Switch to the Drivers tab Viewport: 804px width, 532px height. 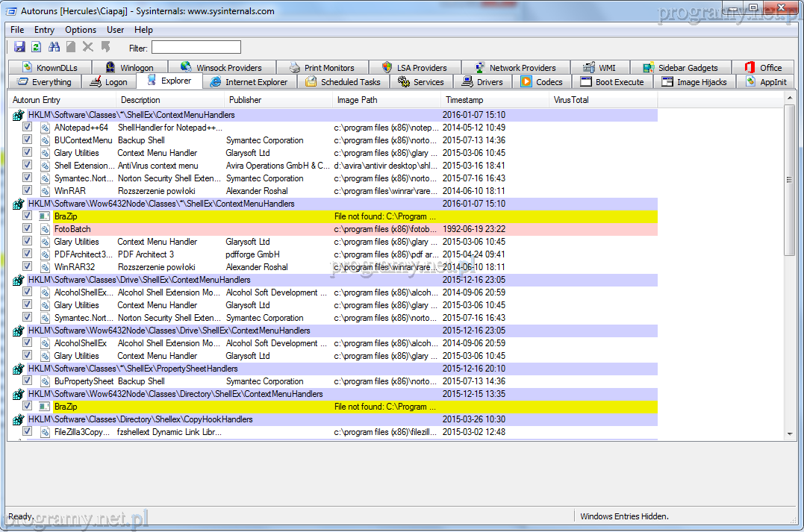coord(482,82)
